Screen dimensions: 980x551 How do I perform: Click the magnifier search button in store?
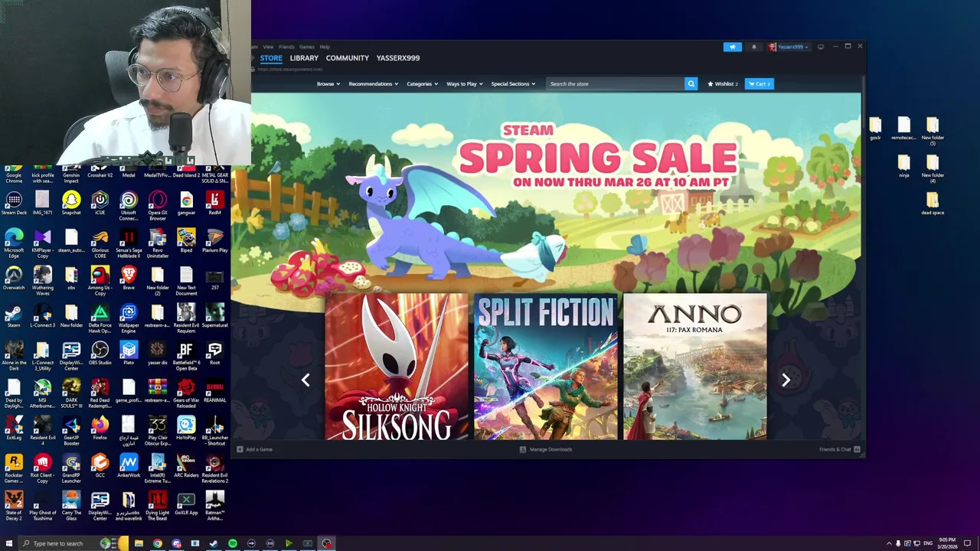click(691, 83)
